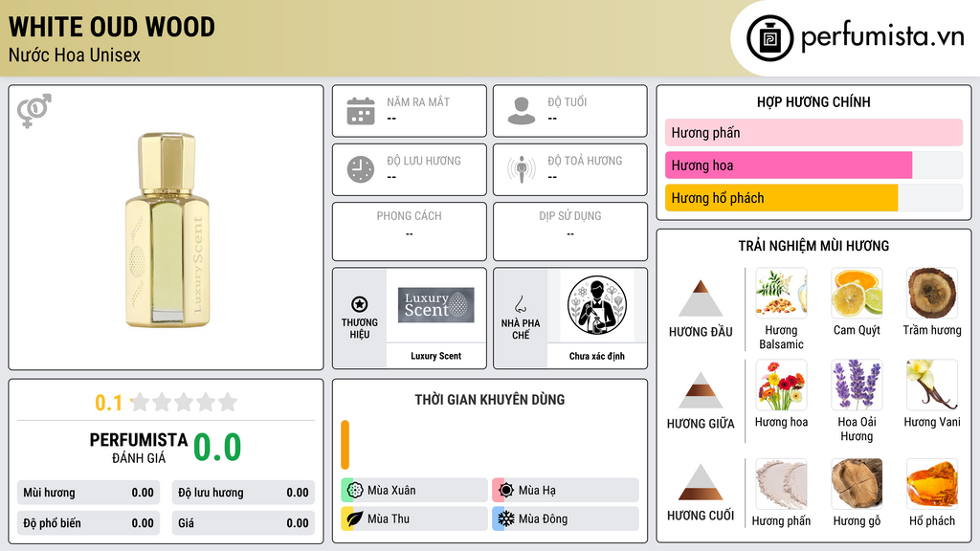Viewport: 980px width, 551px height.
Task: Click the Năm ra mắt label
Action: click(x=418, y=101)
